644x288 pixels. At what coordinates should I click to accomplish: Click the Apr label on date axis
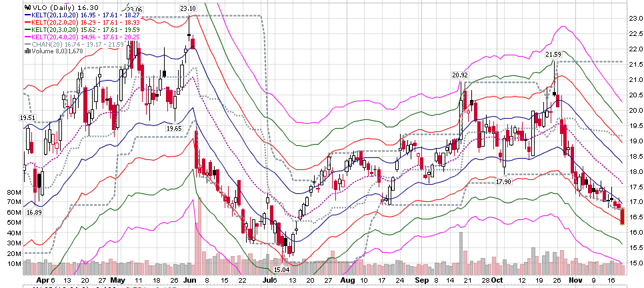(x=43, y=280)
